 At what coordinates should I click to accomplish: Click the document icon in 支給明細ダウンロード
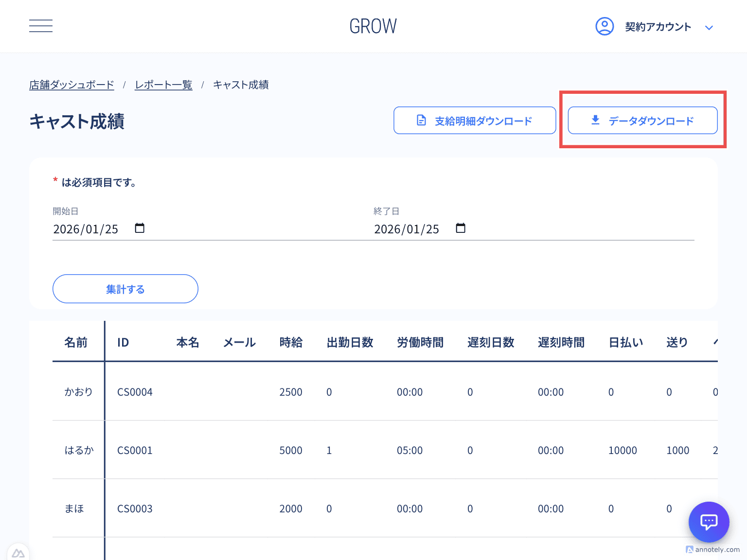pos(421,121)
